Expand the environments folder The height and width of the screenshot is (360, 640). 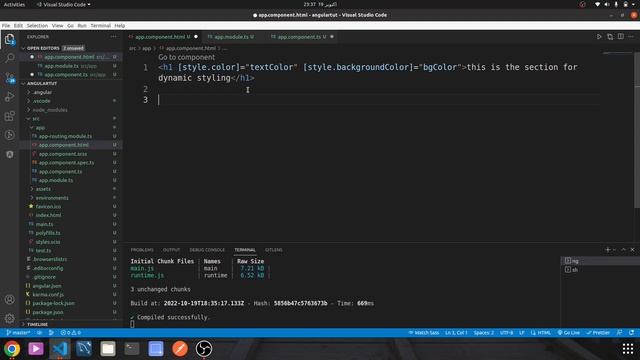point(51,198)
